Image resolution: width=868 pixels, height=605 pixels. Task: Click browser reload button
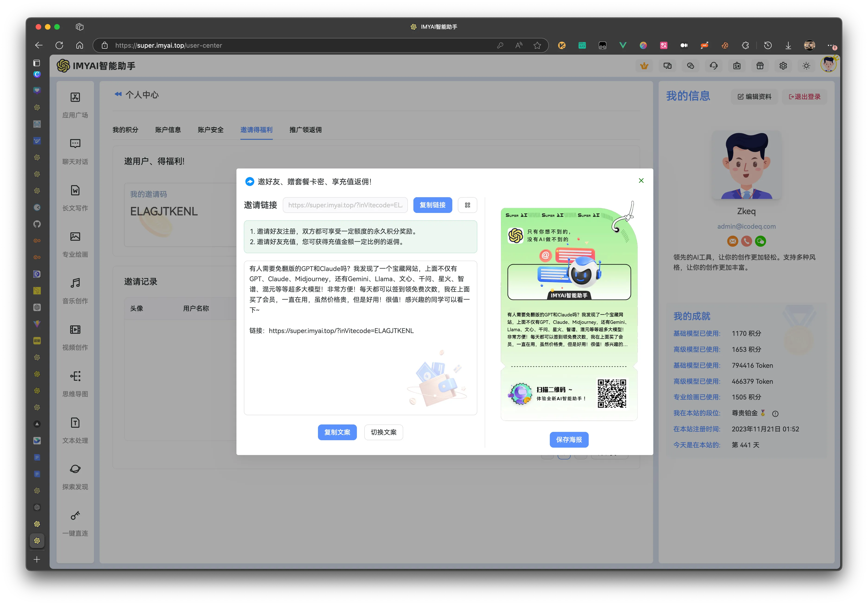(x=59, y=45)
